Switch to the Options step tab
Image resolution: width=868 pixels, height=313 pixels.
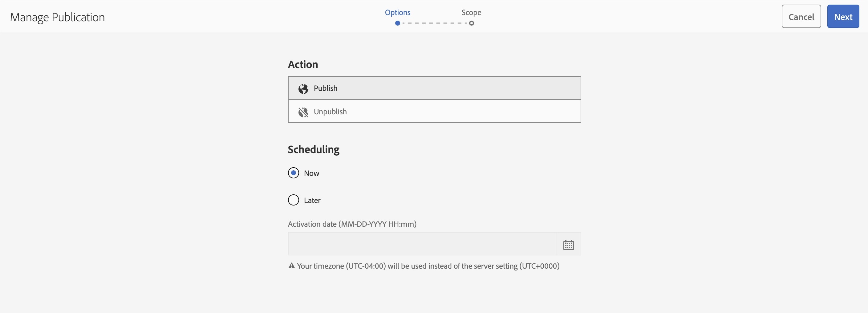pos(398,12)
